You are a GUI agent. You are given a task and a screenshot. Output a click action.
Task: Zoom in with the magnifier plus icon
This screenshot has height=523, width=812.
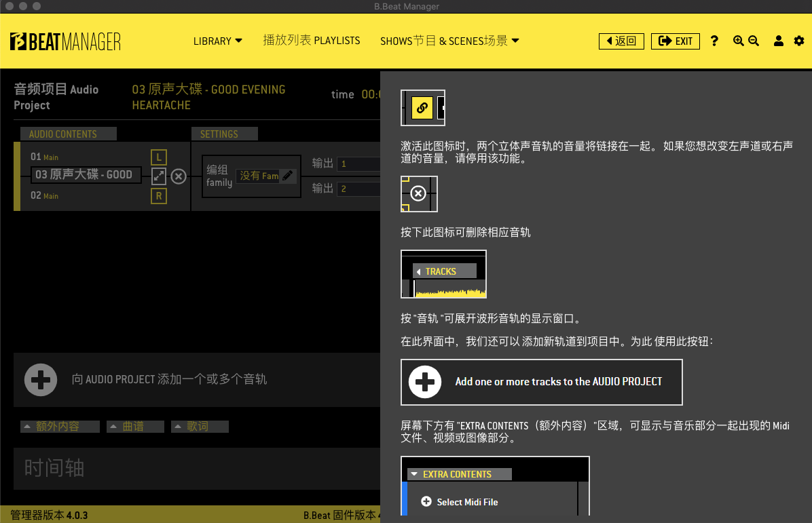pos(739,41)
